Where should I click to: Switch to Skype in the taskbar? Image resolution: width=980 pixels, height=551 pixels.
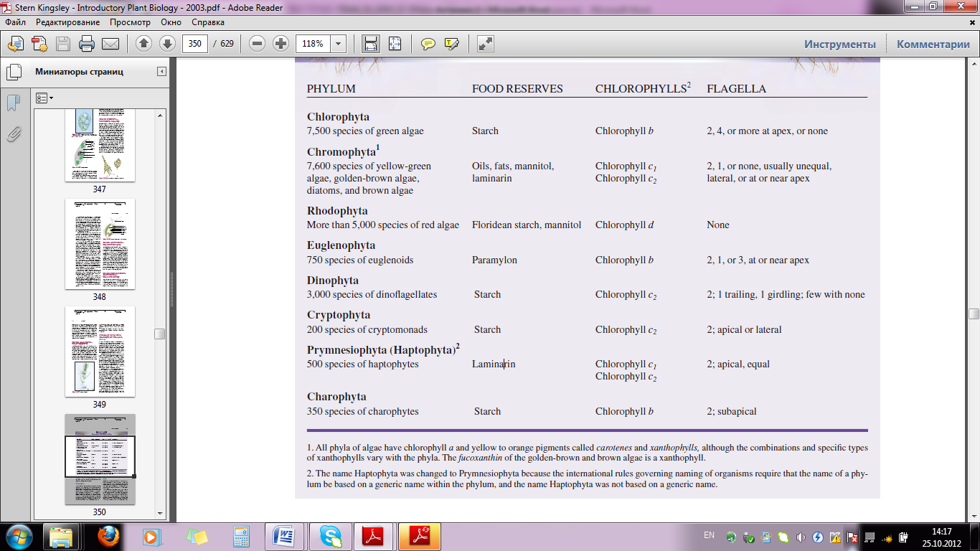tap(331, 537)
